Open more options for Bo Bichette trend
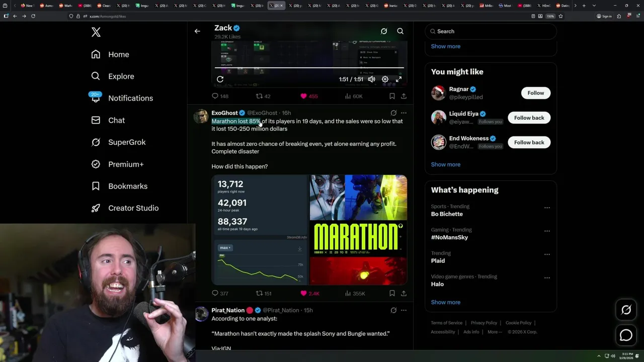This screenshot has width=644, height=362. click(x=547, y=208)
